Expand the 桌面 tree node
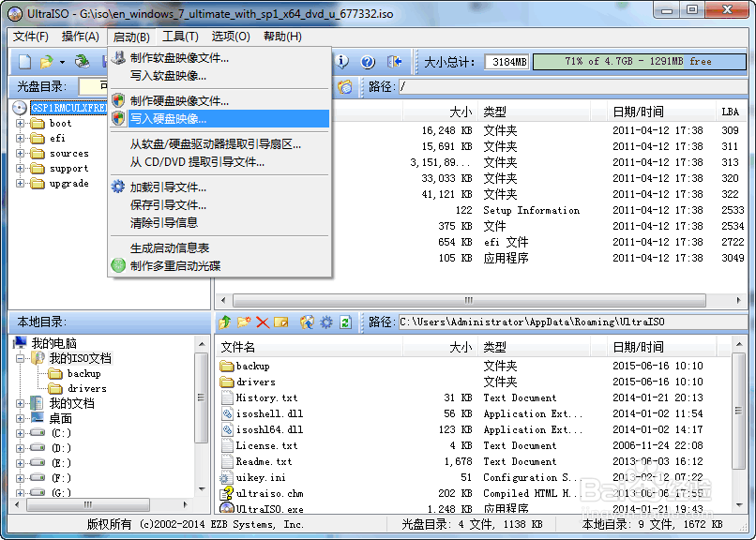Image resolution: width=756 pixels, height=540 pixels. [20, 418]
